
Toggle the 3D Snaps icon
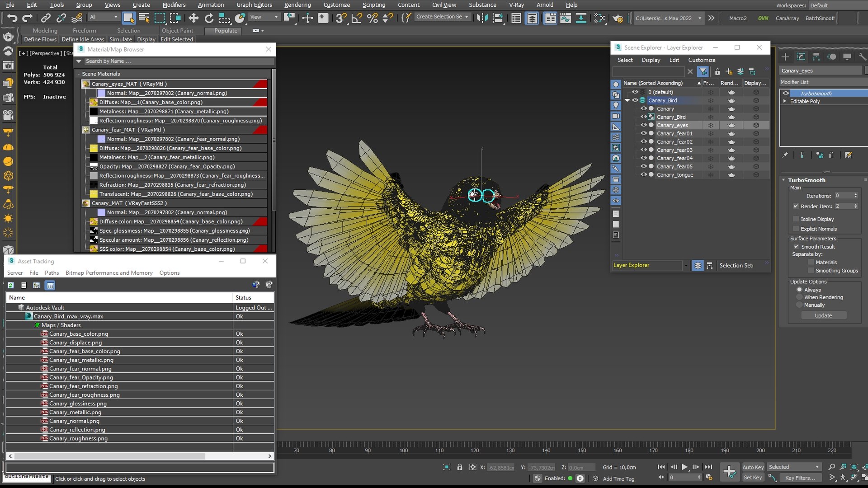pos(341,18)
